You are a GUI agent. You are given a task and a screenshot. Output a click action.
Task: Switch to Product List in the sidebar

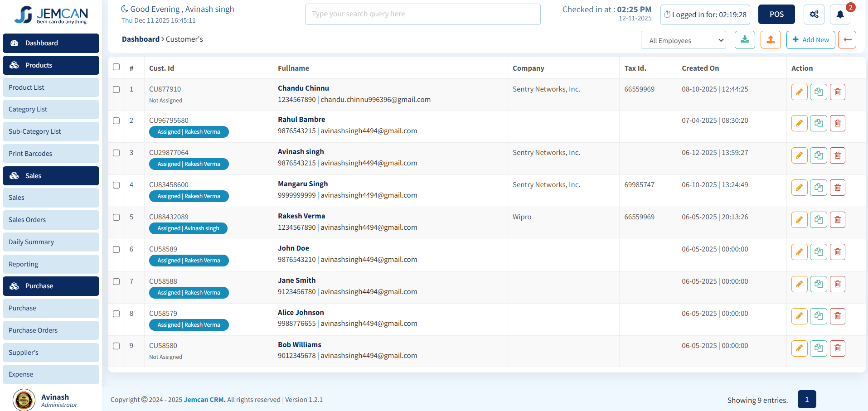pos(51,87)
